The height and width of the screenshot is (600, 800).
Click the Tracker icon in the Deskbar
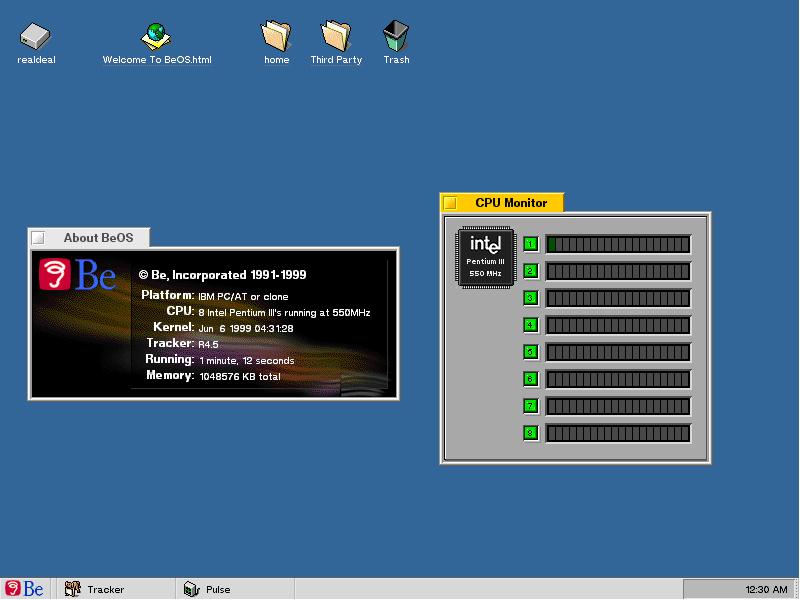coord(71,589)
